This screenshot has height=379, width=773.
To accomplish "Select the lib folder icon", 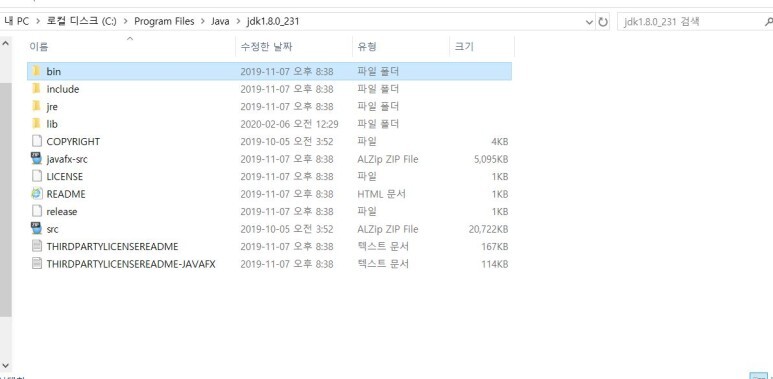I will (36, 124).
